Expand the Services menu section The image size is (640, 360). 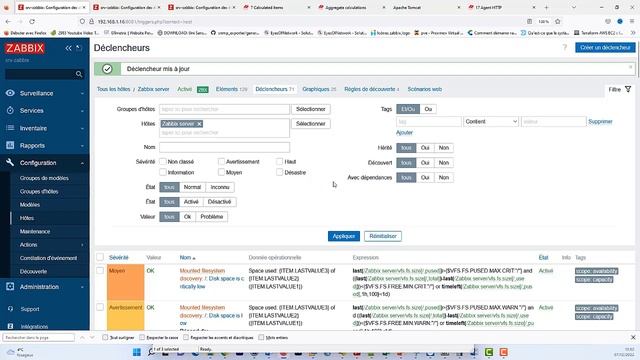click(x=82, y=111)
